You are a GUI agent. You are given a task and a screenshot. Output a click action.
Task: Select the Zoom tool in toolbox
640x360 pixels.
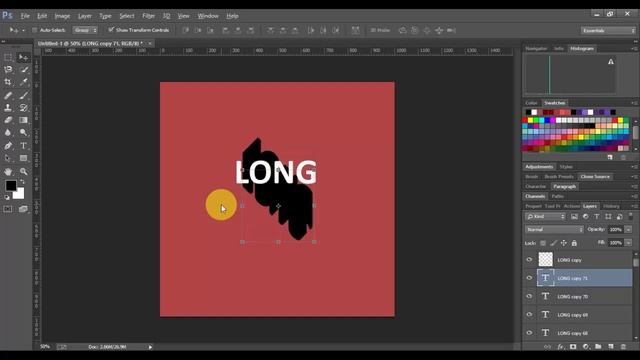(24, 171)
